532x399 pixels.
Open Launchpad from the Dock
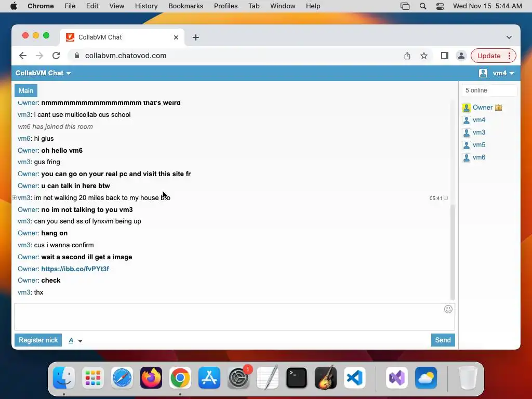point(93,378)
